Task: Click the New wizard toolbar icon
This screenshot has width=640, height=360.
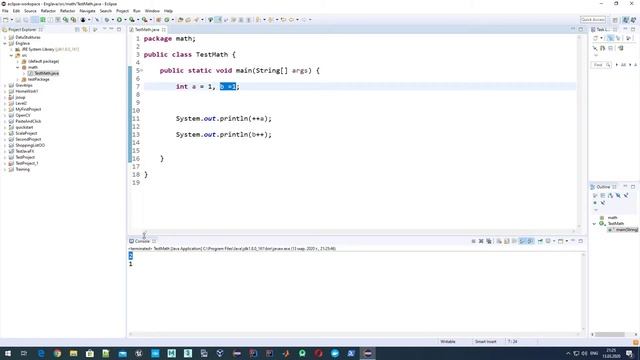Action: (5, 20)
